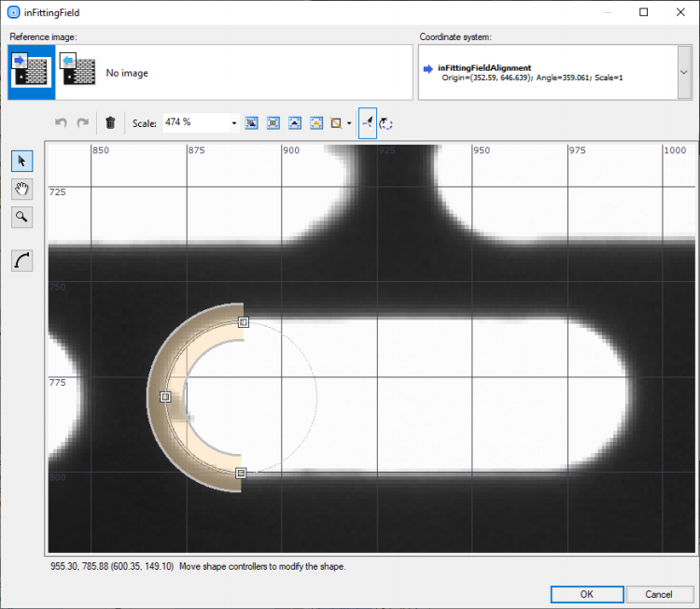
Task: Click the first image-fit button after Scale
Action: tap(252, 122)
